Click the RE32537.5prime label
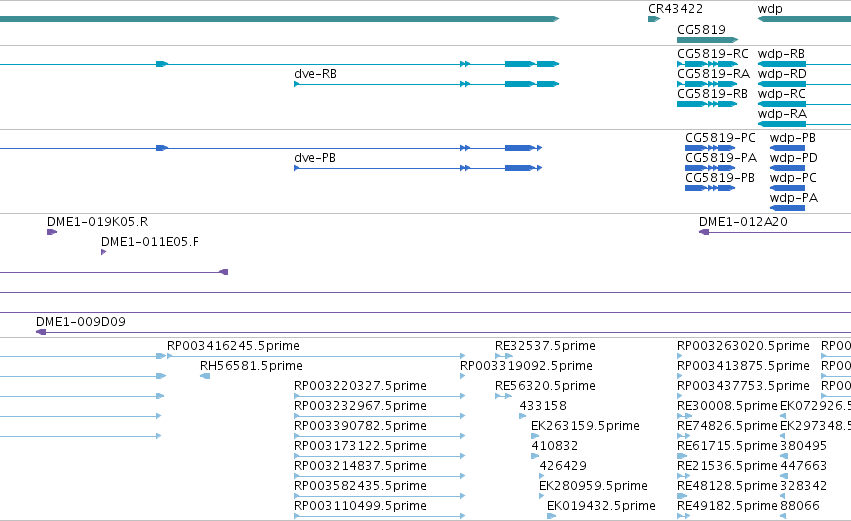This screenshot has width=851, height=521. point(545,346)
